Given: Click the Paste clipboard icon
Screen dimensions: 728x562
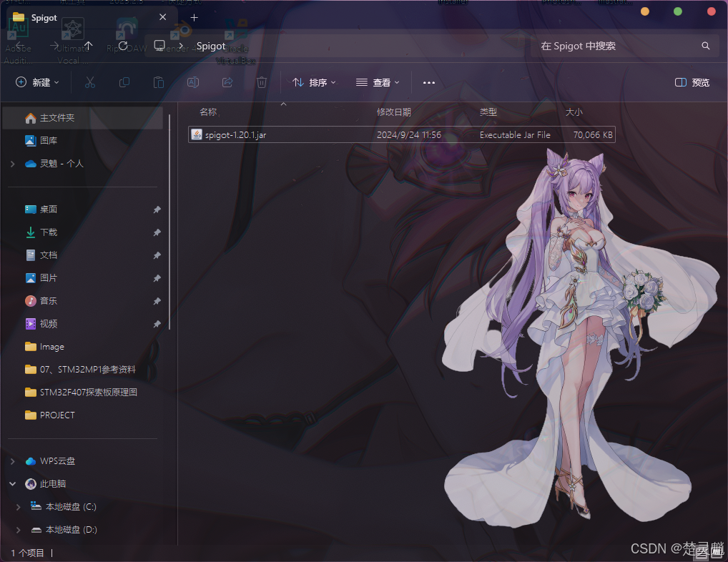Looking at the screenshot, I should [x=159, y=83].
